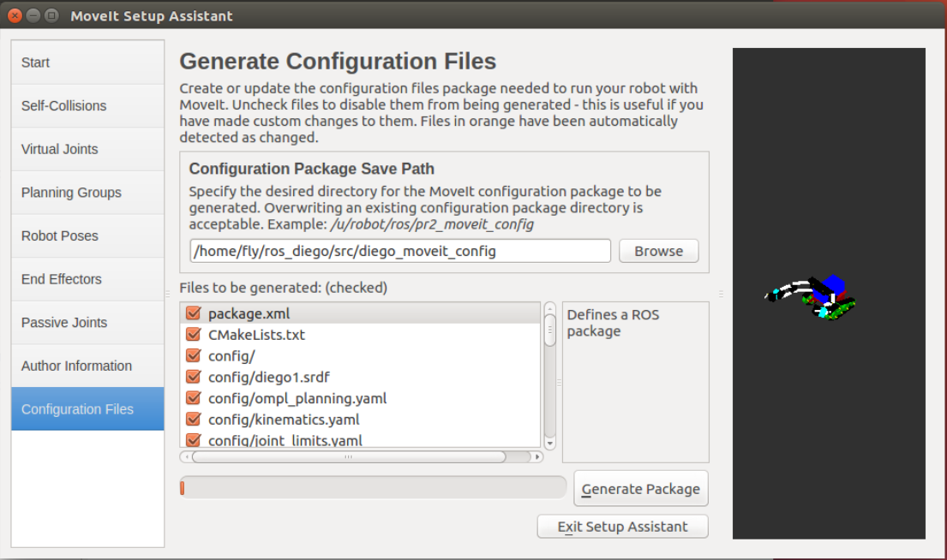Minimize the MoveIt Setup Assistant window
This screenshot has height=560, width=947.
point(33,15)
